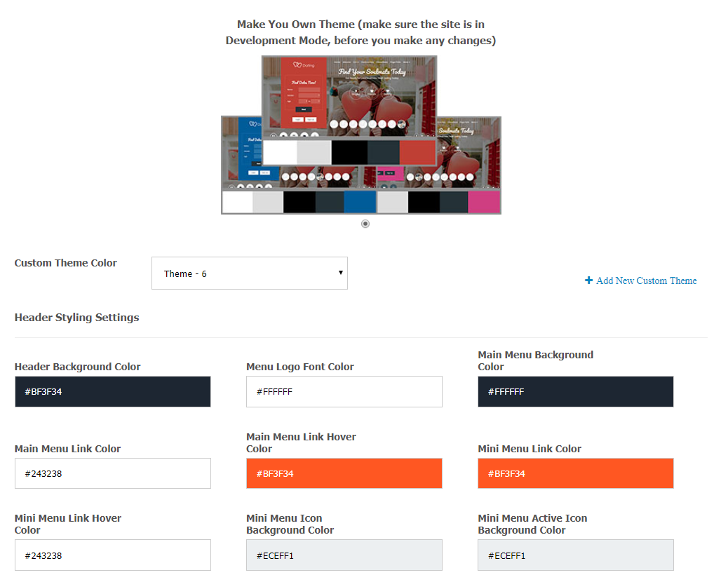Select the radio button below theme previews
The height and width of the screenshot is (582, 728).
pos(365,224)
